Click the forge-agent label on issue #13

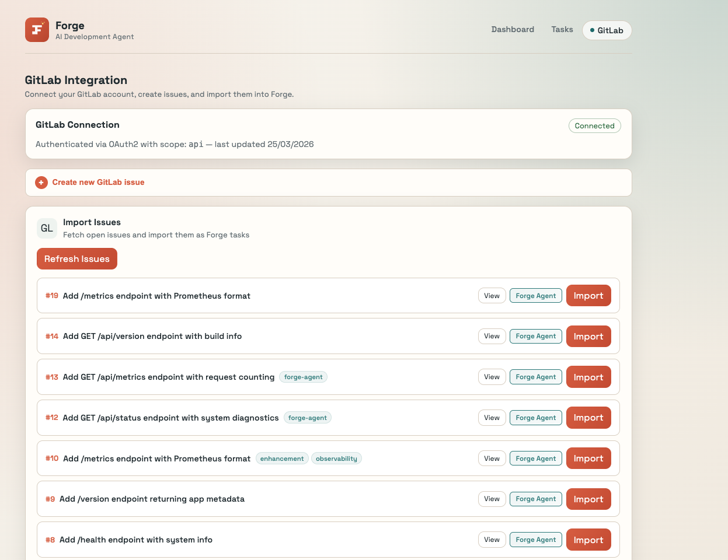tap(304, 377)
